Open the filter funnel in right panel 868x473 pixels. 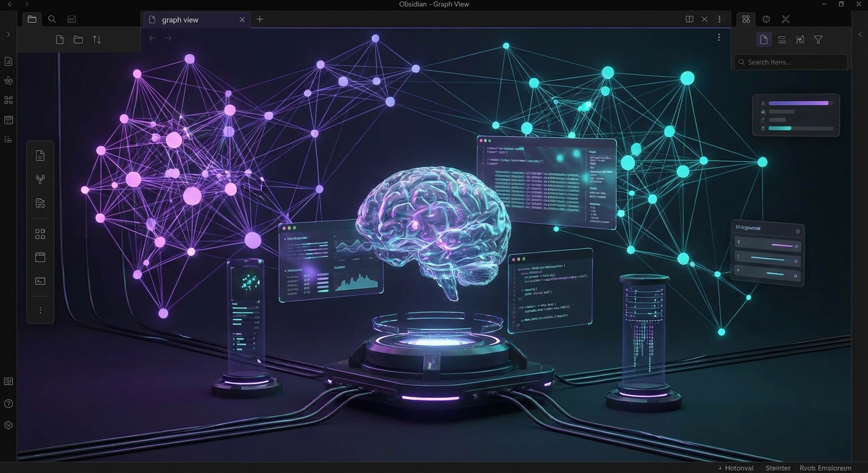[x=818, y=39]
